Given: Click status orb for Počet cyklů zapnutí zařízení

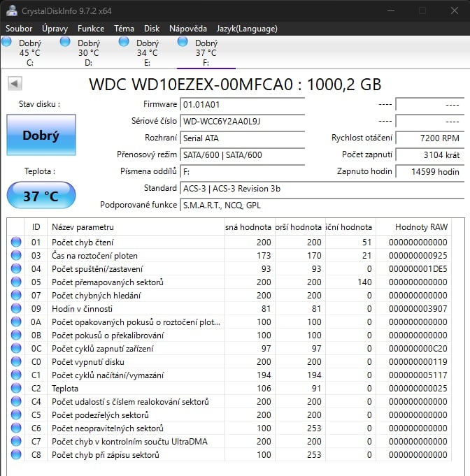Looking at the screenshot, I should [16, 348].
